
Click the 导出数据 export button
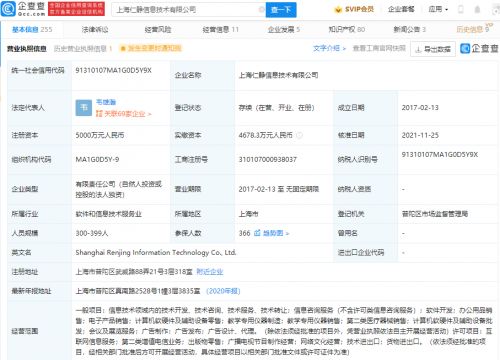(433, 49)
